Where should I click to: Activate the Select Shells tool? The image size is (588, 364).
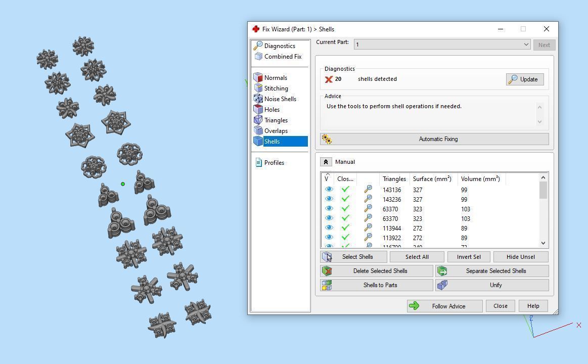[353, 257]
